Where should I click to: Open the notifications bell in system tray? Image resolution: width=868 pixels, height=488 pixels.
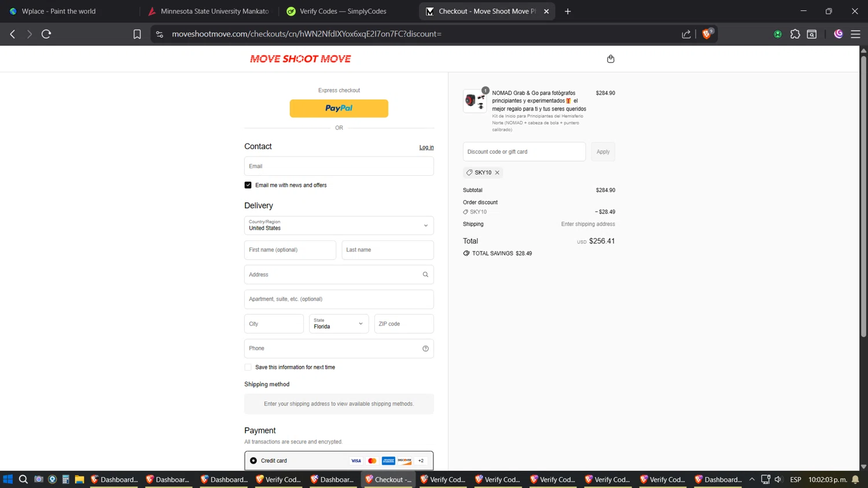[x=855, y=479]
